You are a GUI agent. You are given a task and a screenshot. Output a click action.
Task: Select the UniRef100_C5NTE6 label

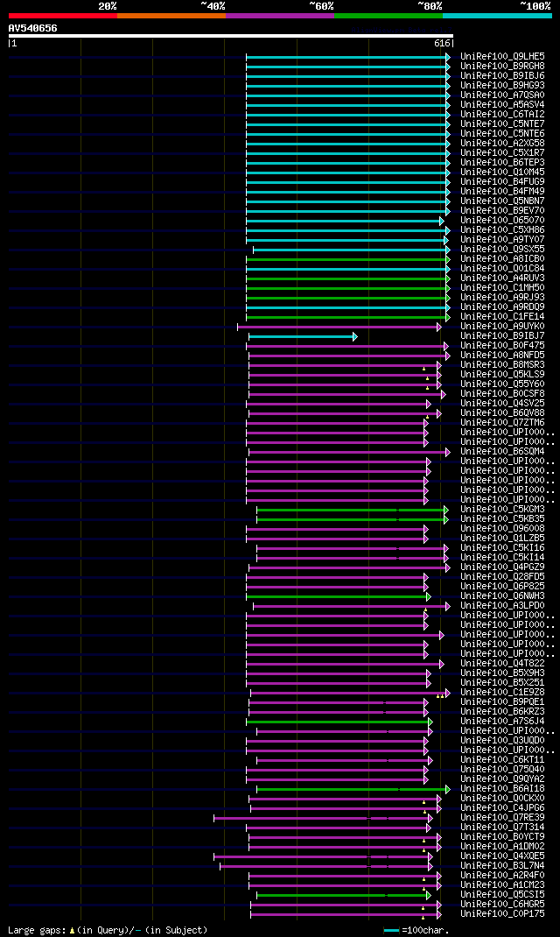pos(502,133)
